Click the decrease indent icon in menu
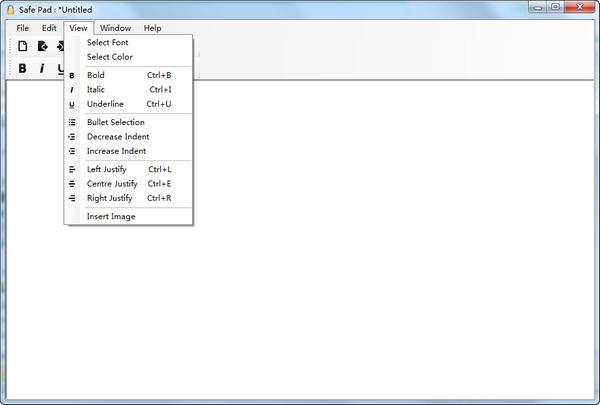The height and width of the screenshot is (405, 600). [72, 137]
